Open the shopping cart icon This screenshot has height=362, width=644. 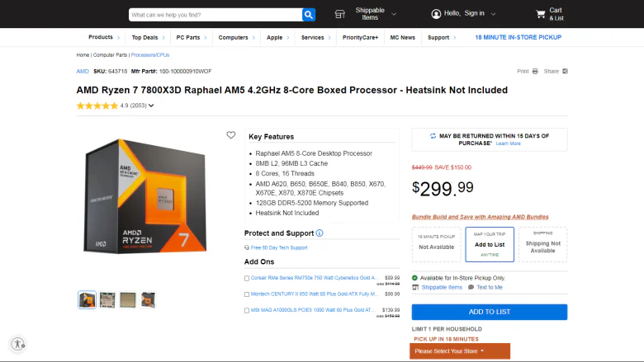click(541, 14)
